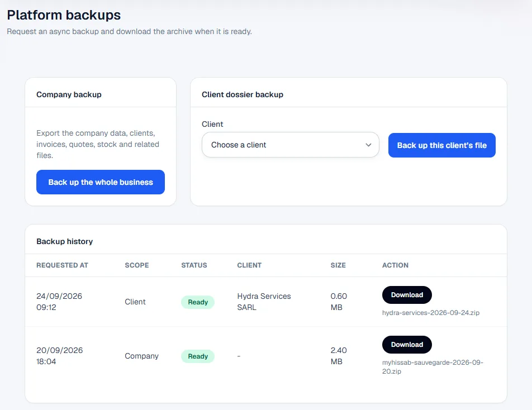Image resolution: width=532 pixels, height=410 pixels.
Task: Download the myhissab-sauvegarde backup archive
Action: (x=407, y=345)
